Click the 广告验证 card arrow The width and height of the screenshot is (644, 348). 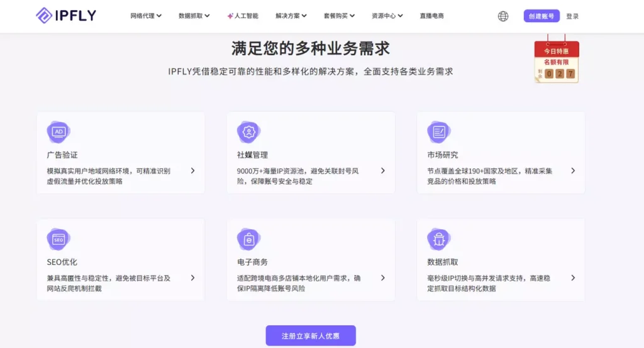(192, 171)
